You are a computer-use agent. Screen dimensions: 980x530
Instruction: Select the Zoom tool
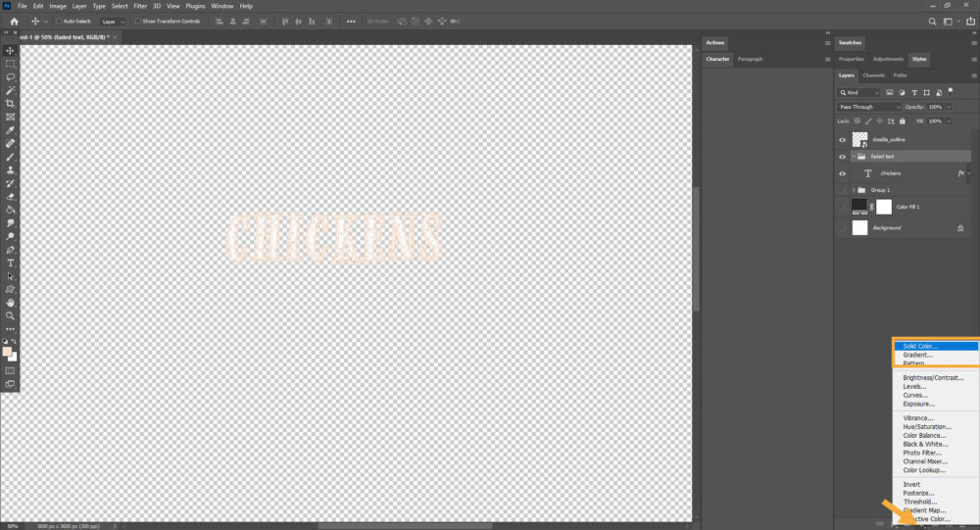(x=11, y=316)
